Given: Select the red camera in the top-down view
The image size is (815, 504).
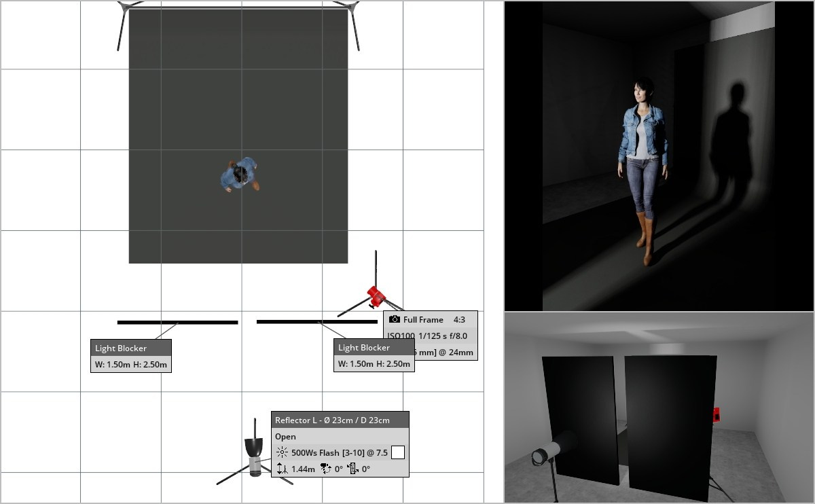Looking at the screenshot, I should pos(376,295).
